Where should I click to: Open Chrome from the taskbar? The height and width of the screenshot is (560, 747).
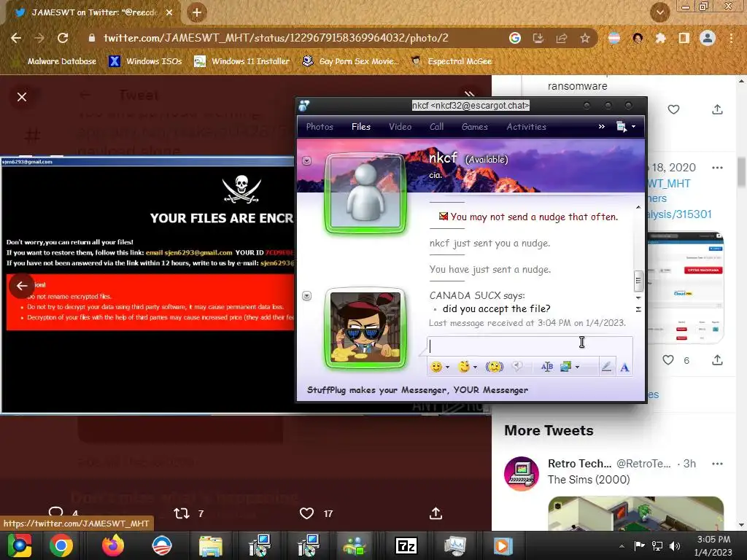(61, 546)
